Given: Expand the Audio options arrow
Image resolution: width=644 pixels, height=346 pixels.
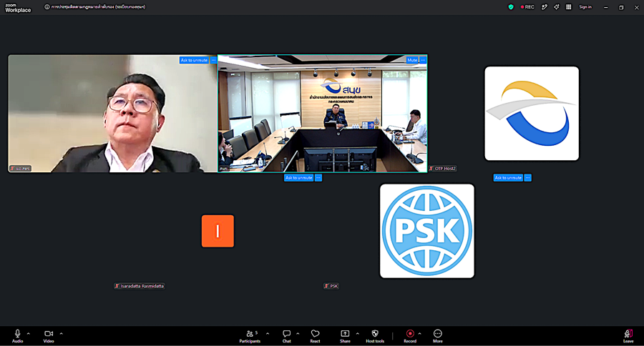Looking at the screenshot, I should (x=29, y=334).
